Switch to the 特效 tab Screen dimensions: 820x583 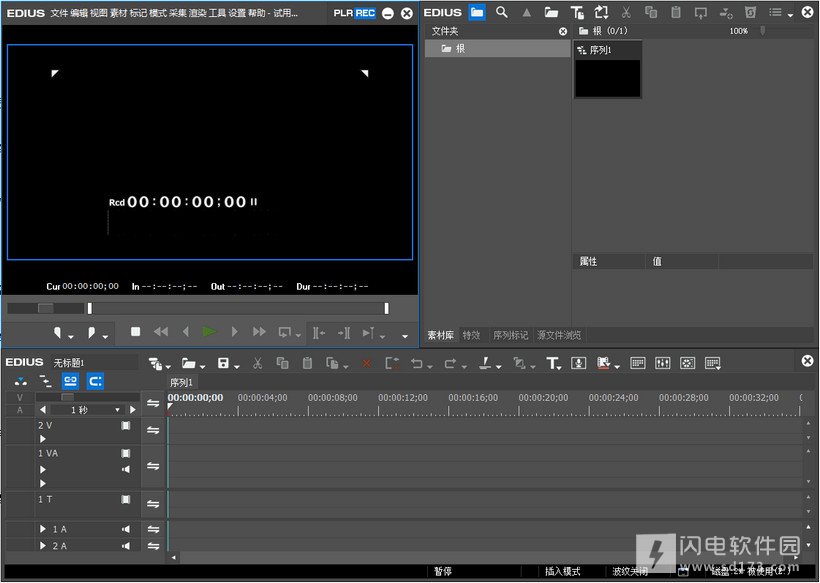coord(471,335)
